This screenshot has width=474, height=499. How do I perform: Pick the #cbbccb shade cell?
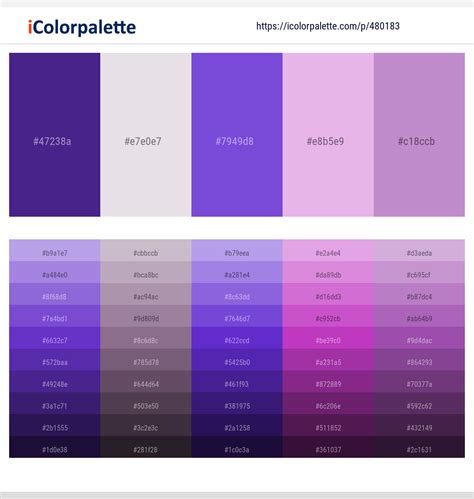[146, 251]
